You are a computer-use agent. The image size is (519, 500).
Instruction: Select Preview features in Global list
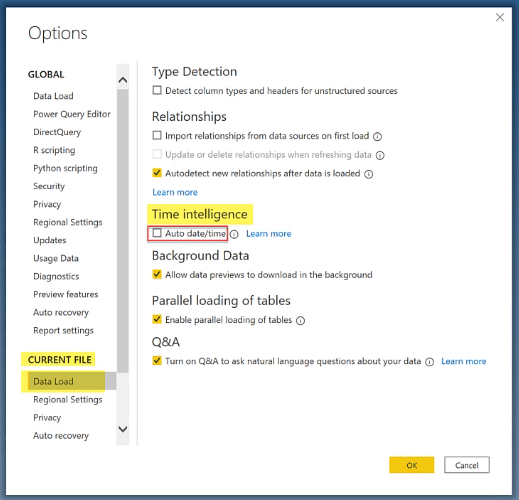tap(66, 294)
